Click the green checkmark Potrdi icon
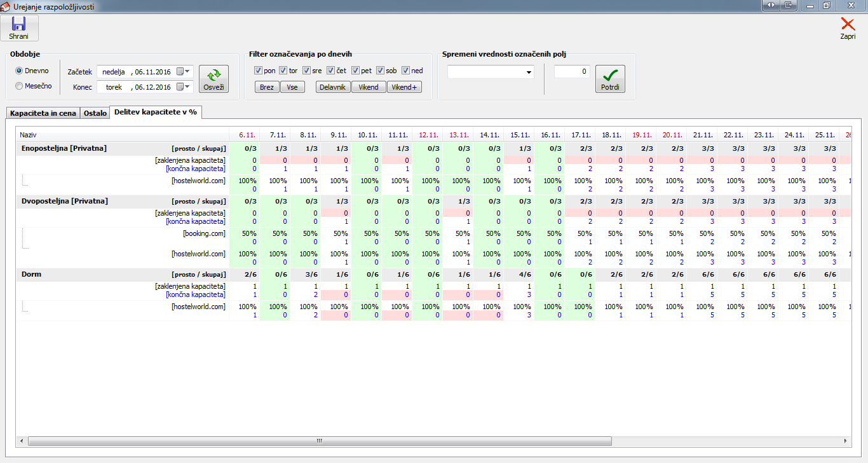The width and height of the screenshot is (868, 463). pos(609,75)
